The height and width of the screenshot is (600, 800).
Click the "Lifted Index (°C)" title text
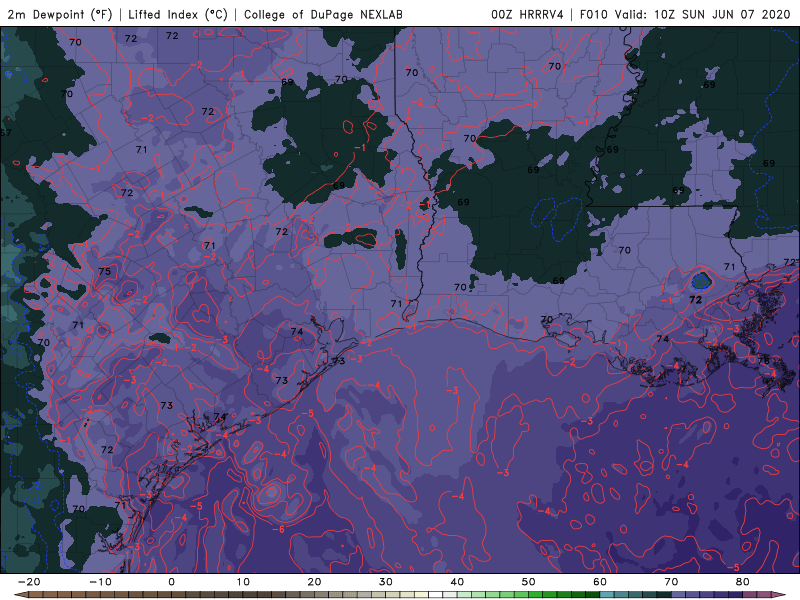tap(178, 14)
